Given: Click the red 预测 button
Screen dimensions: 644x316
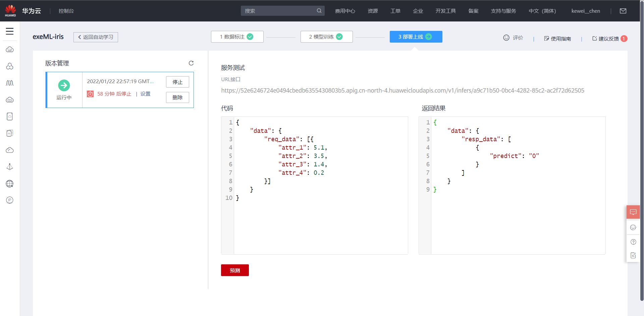Looking at the screenshot, I should [x=235, y=270].
